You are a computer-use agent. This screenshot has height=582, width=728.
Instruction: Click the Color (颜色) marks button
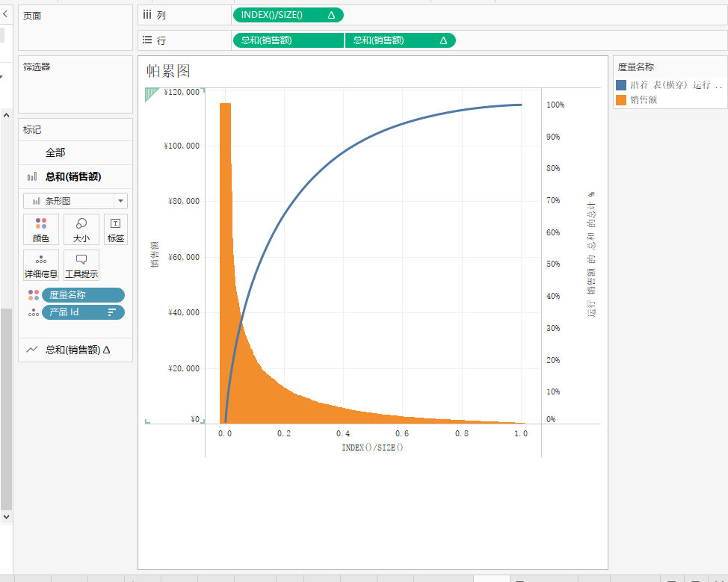[x=41, y=229]
